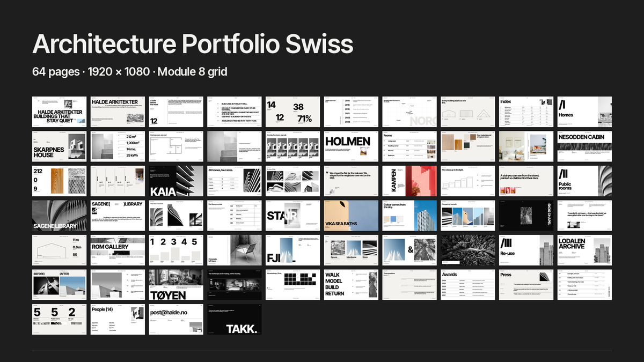Open the 'Buildings That Stay Quiet' cover slide

click(x=60, y=112)
